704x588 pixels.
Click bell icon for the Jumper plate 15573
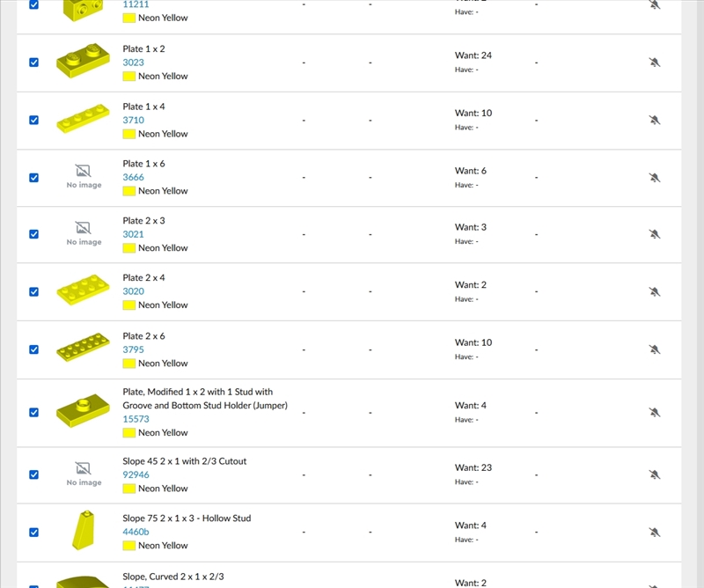tap(654, 412)
